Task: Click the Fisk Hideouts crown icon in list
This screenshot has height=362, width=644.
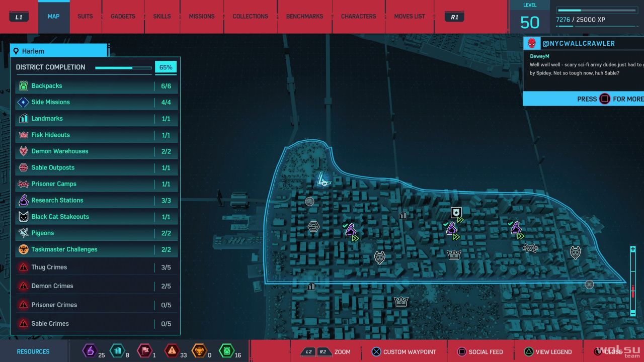Action: click(23, 135)
